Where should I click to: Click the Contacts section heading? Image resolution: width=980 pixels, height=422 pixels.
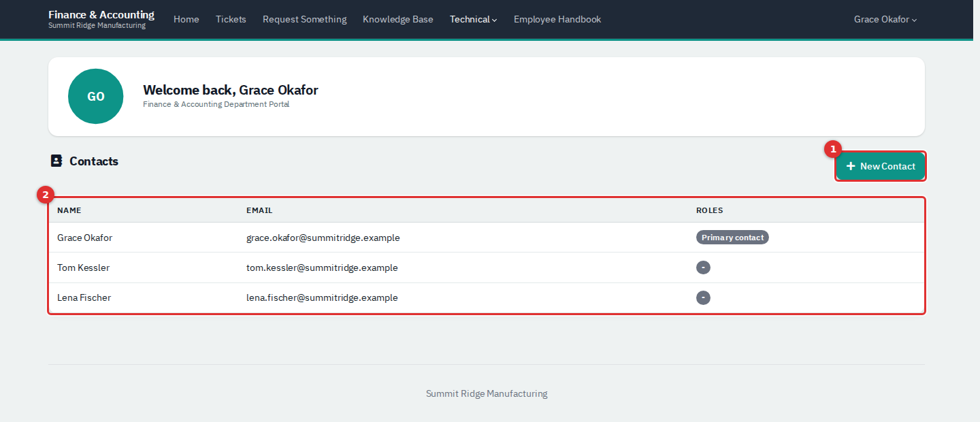click(x=94, y=161)
